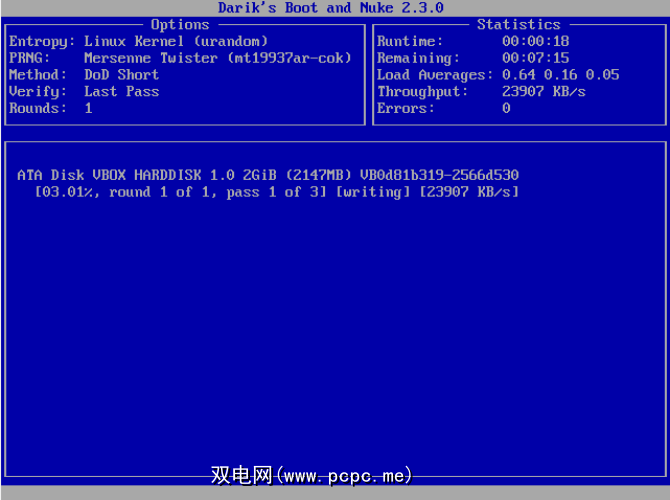Click the 'pass 1 of 3' progress text
670x500 pixels.
pos(272,192)
